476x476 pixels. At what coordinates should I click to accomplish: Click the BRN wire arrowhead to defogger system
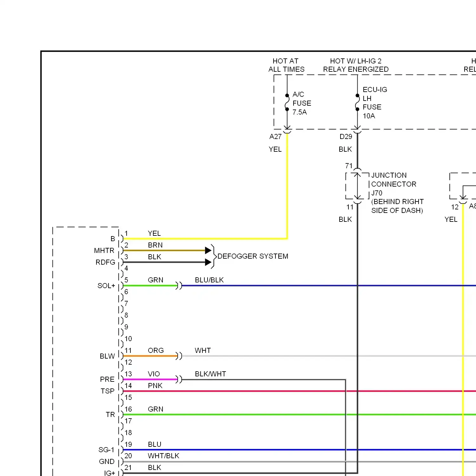(x=208, y=250)
